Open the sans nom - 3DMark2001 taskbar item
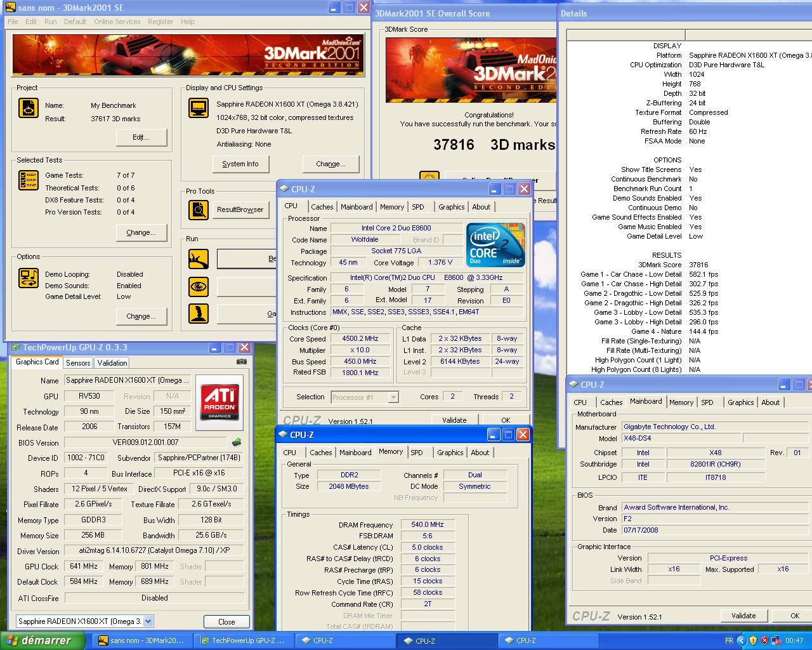 [x=143, y=640]
